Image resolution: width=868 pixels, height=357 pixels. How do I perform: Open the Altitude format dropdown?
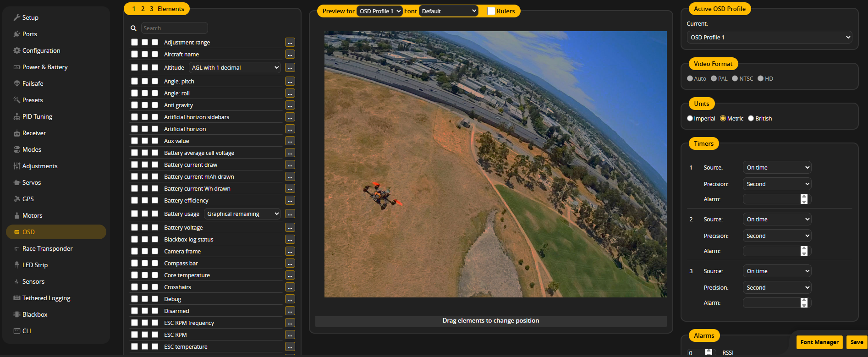(x=235, y=67)
